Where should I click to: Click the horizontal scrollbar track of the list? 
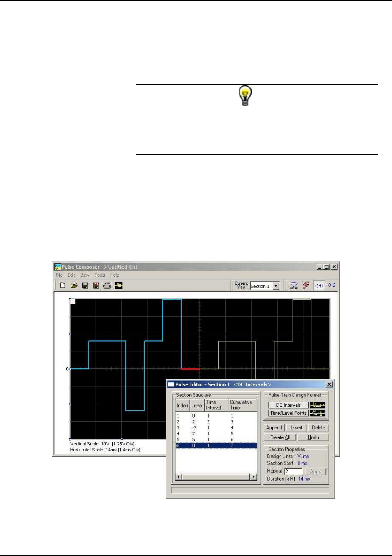click(x=216, y=477)
